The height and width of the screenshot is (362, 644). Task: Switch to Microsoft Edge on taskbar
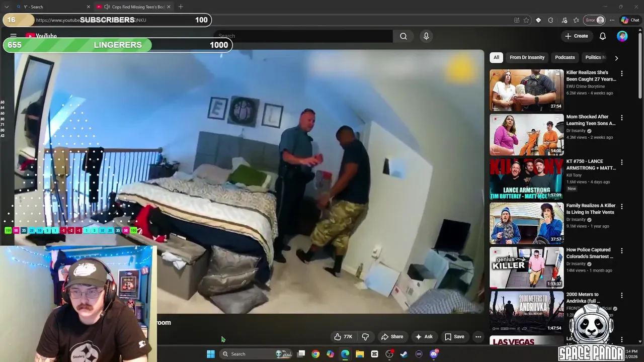click(345, 354)
